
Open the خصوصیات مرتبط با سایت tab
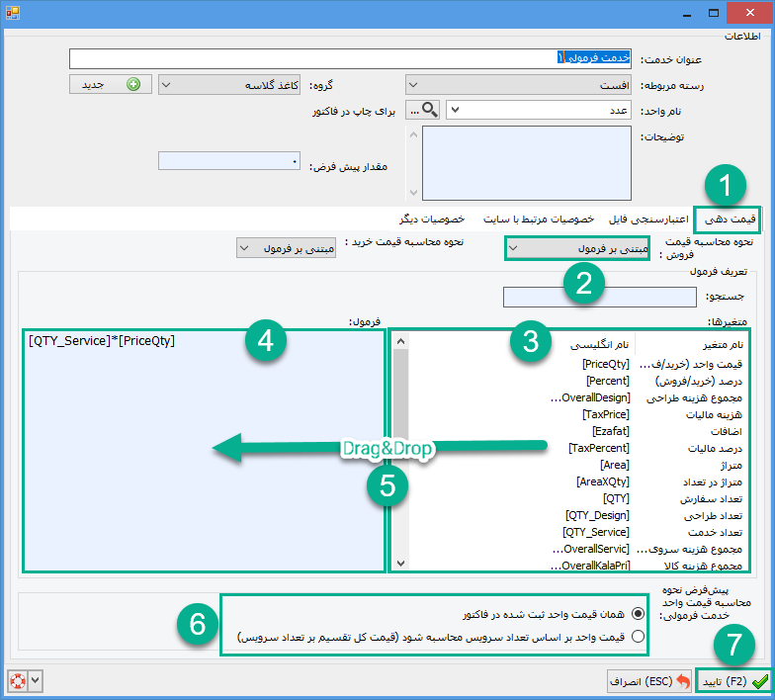[x=538, y=219]
